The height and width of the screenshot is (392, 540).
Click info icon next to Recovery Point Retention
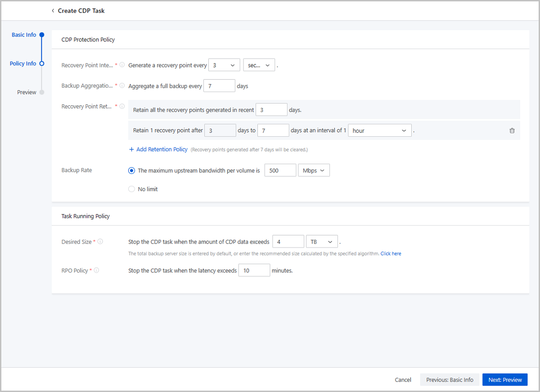pyautogui.click(x=122, y=106)
